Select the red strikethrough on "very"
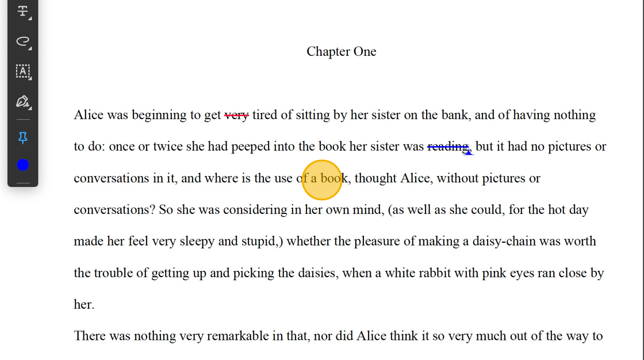 236,116
